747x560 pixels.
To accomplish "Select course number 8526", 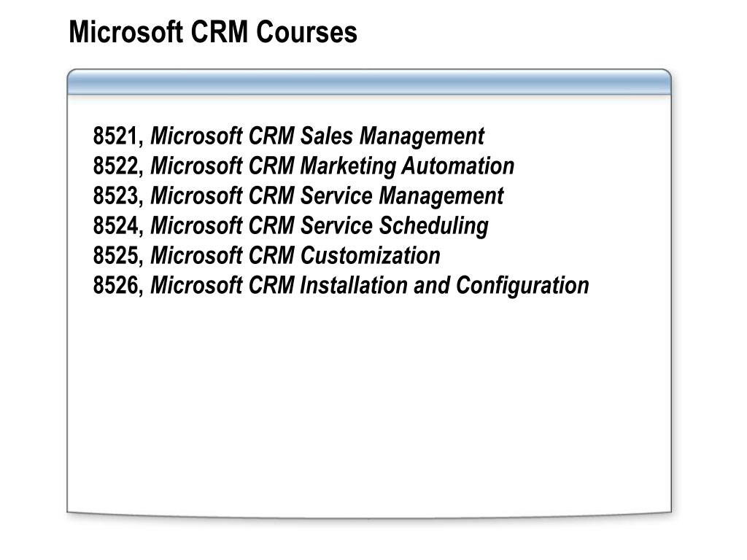I will tap(115, 286).
